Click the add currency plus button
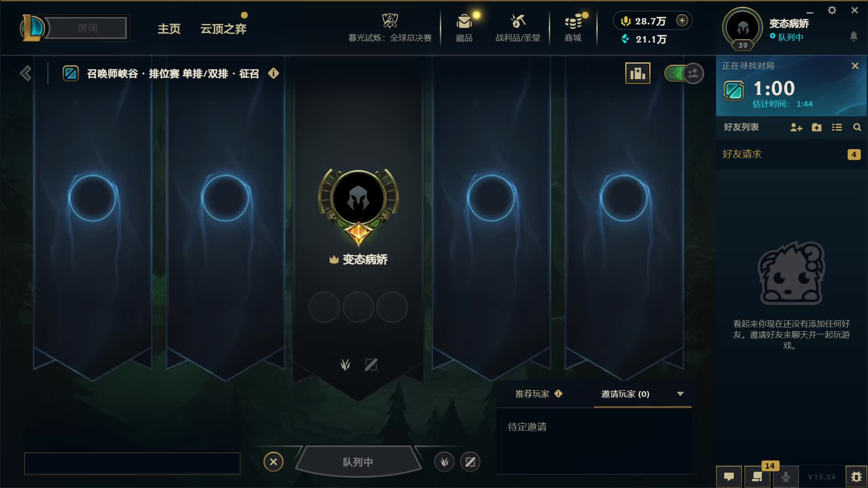Viewport: 868px width, 488px height. click(682, 20)
